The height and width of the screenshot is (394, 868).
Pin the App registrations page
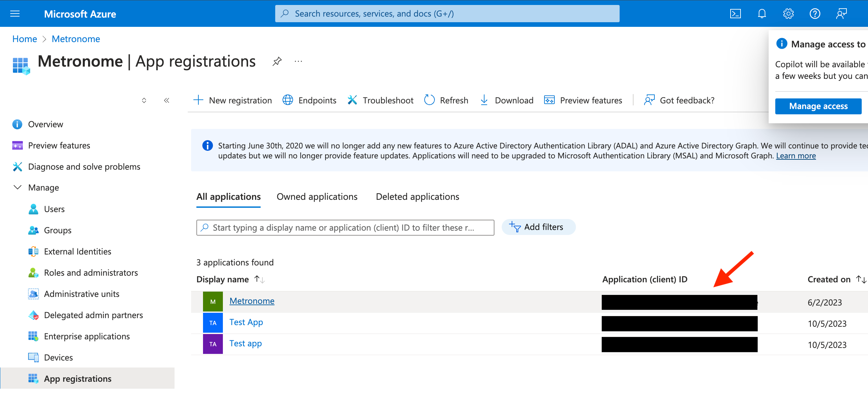[277, 62]
